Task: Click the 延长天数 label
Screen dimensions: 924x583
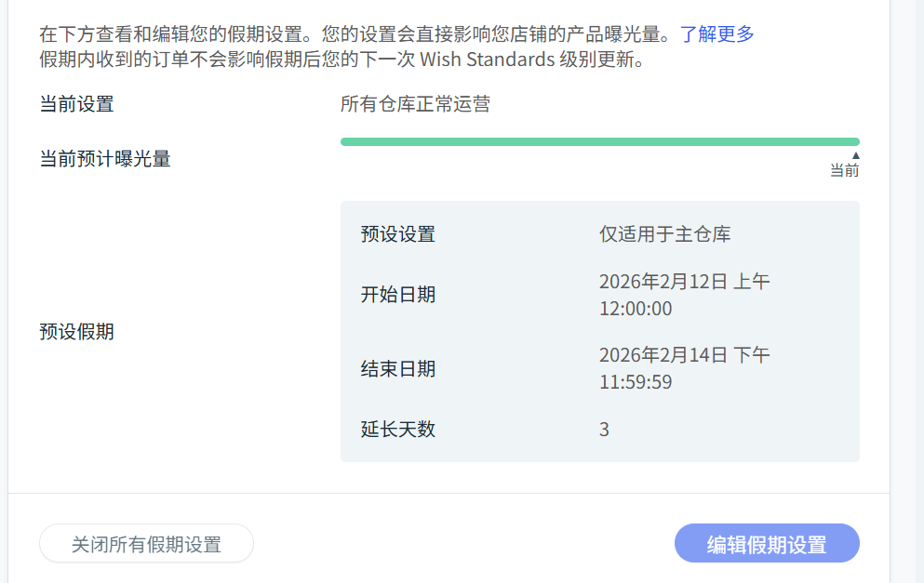Action: (398, 430)
